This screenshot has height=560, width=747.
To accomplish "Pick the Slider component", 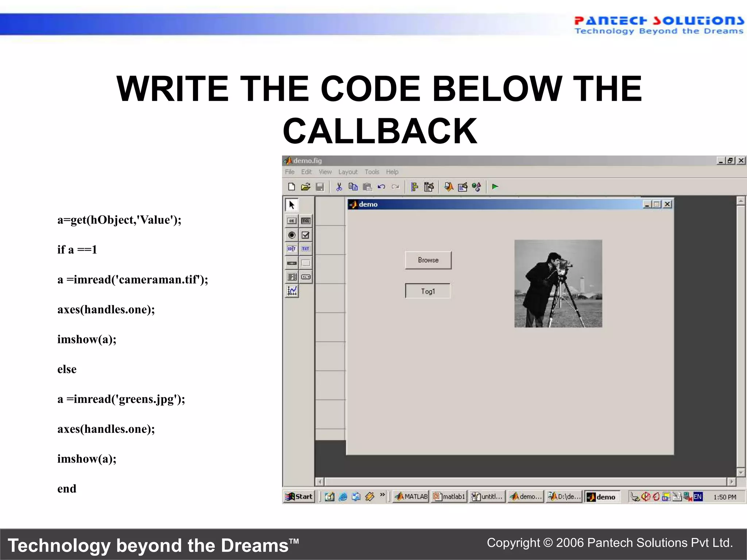I will [x=291, y=263].
